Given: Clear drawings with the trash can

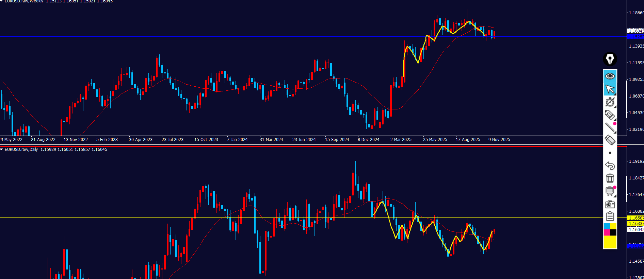Looking at the screenshot, I should point(610,178).
